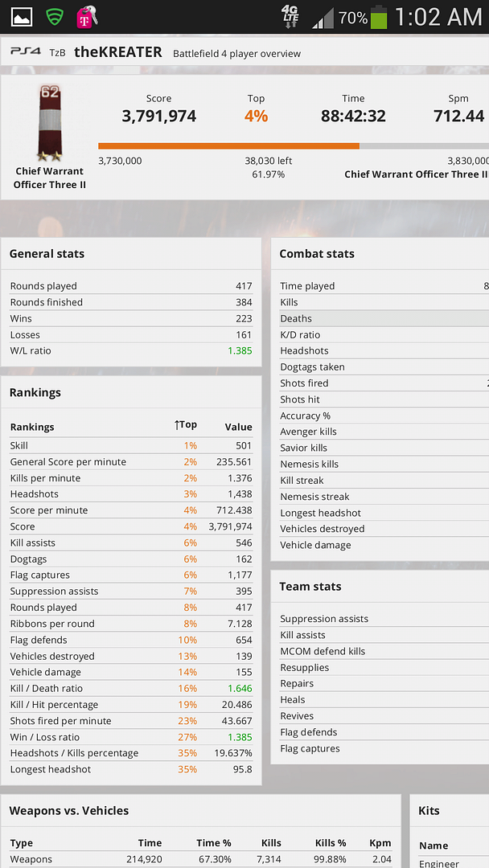This screenshot has height=868, width=489.
Task: Click the rank 62 insignia badge
Action: pos(50,122)
